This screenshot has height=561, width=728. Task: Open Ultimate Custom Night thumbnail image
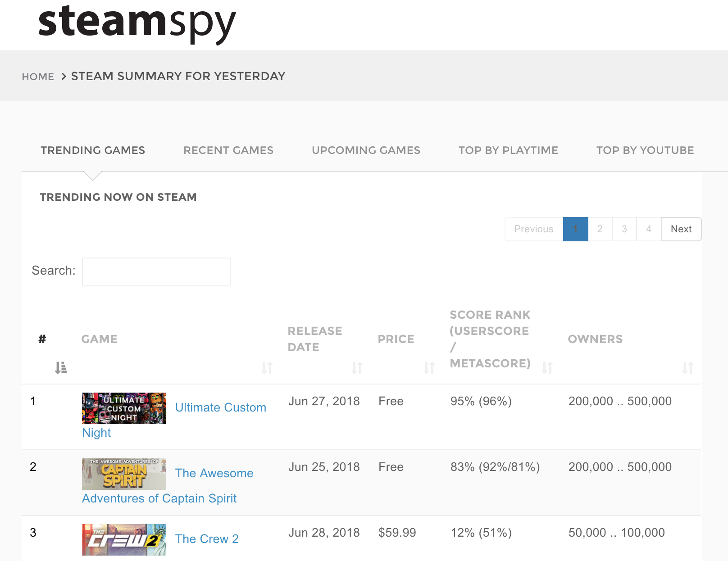[x=124, y=408]
